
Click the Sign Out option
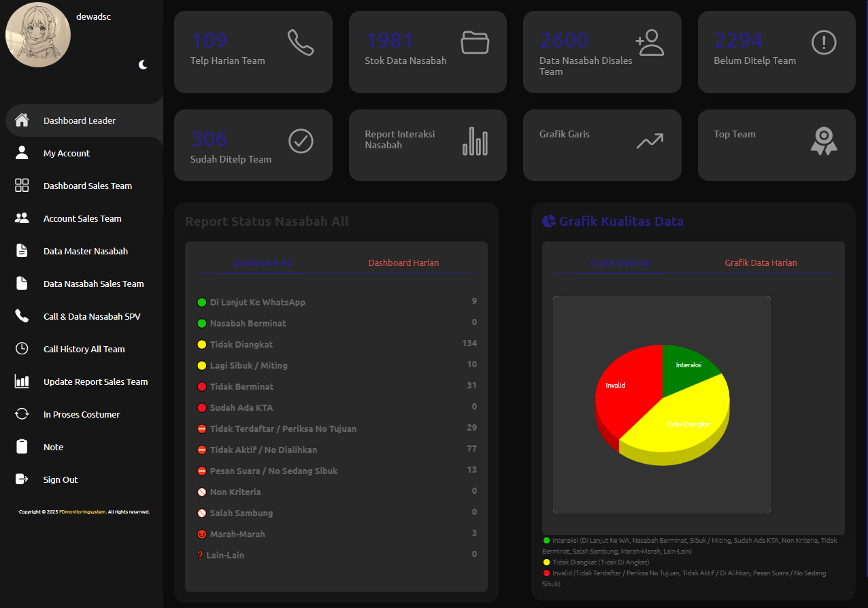click(61, 479)
